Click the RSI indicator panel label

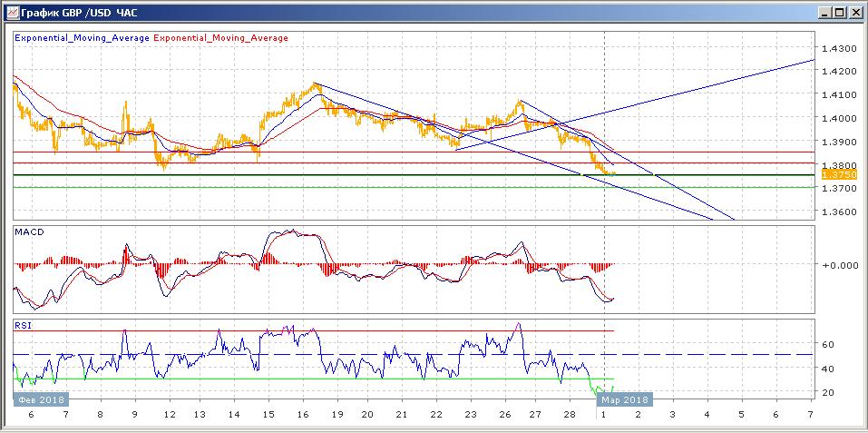point(23,324)
